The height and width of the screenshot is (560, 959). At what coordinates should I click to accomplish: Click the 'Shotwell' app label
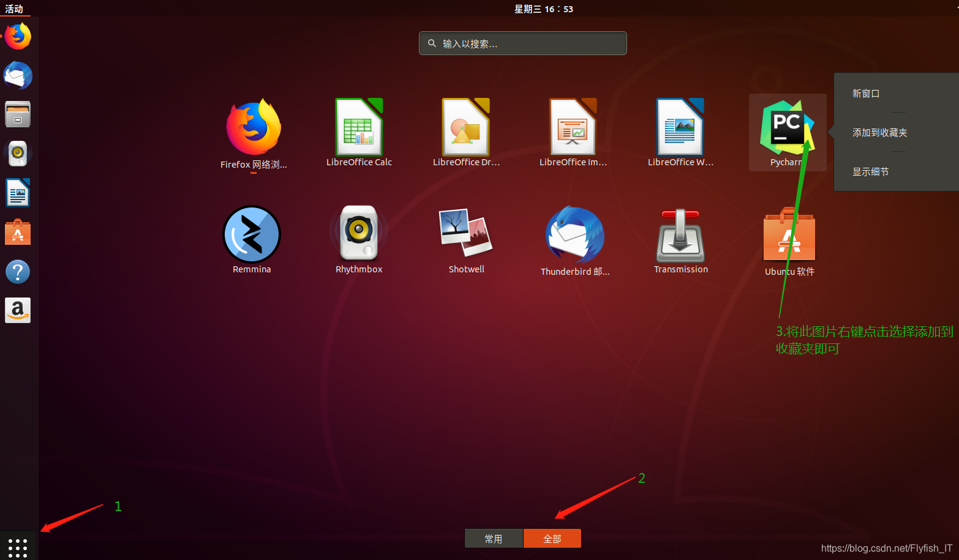click(467, 269)
